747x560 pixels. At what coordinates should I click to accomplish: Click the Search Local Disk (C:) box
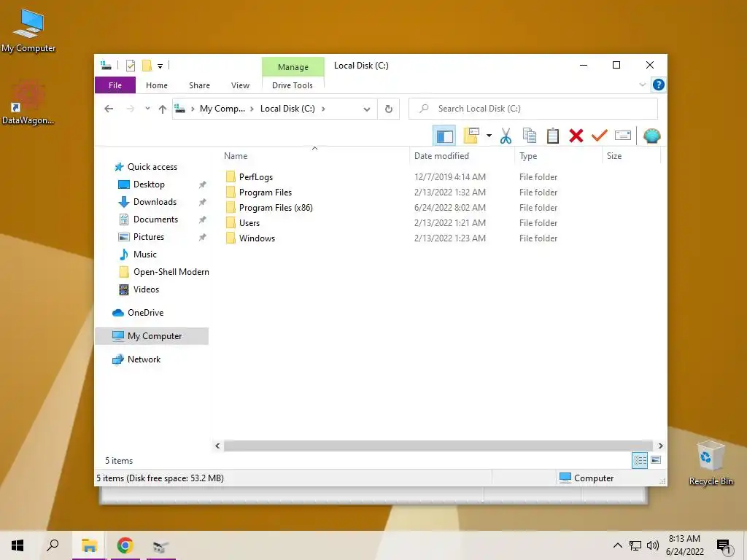coord(533,109)
